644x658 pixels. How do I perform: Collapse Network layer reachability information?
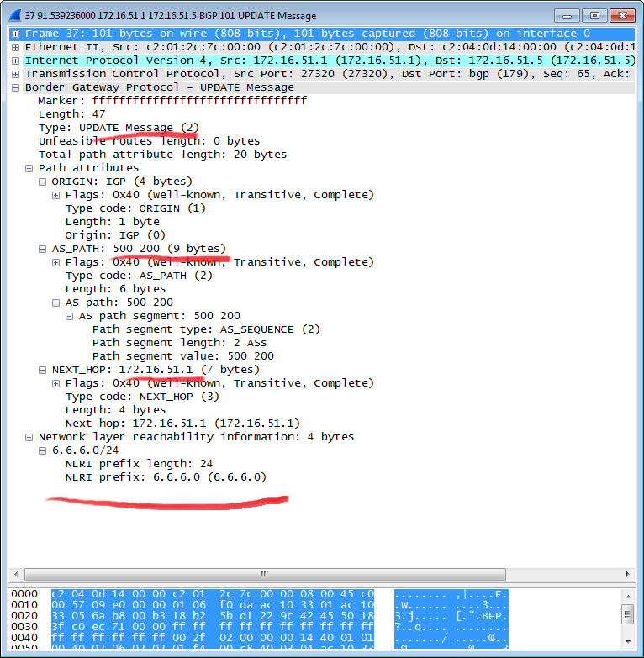[x=29, y=437]
